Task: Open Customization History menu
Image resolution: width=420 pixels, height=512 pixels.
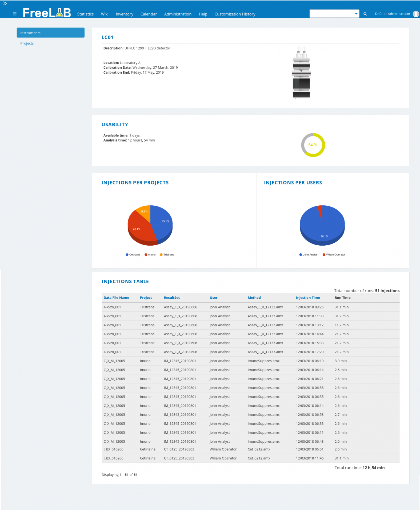Action: click(x=235, y=14)
